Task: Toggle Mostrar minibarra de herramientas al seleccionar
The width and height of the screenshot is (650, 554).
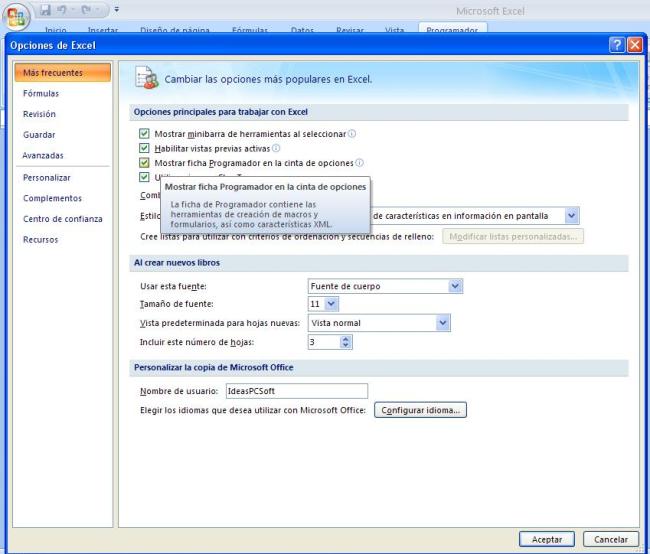Action: (145, 134)
